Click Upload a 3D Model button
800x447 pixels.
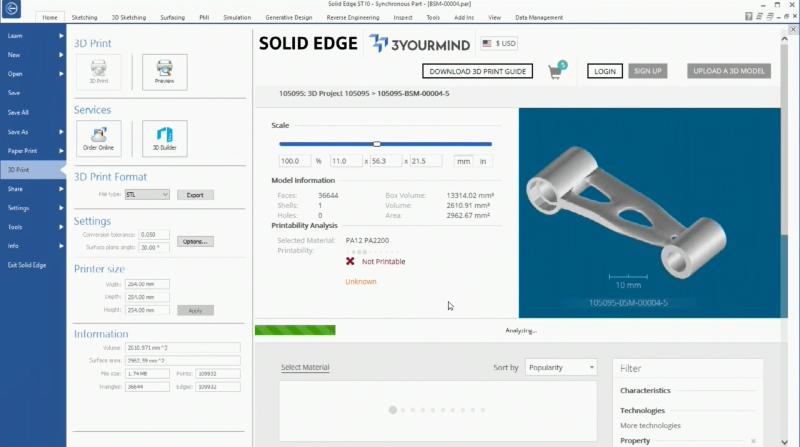click(729, 71)
